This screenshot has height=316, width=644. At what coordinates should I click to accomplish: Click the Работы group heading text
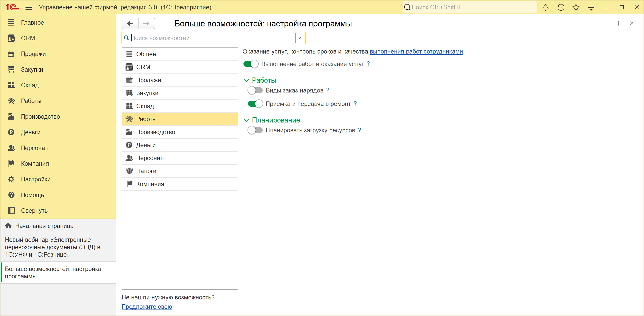(264, 80)
